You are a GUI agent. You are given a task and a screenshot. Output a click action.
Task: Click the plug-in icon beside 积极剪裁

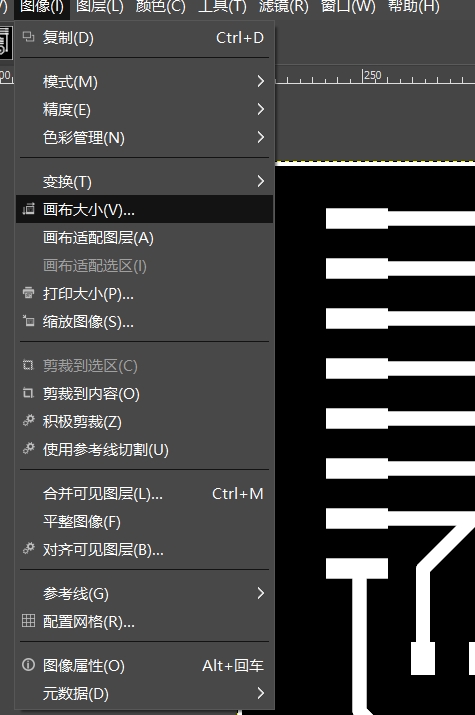pyautogui.click(x=28, y=420)
